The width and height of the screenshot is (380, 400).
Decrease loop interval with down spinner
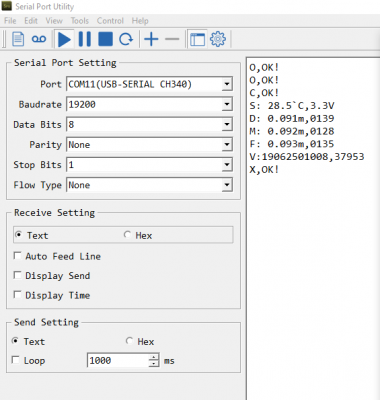click(154, 364)
